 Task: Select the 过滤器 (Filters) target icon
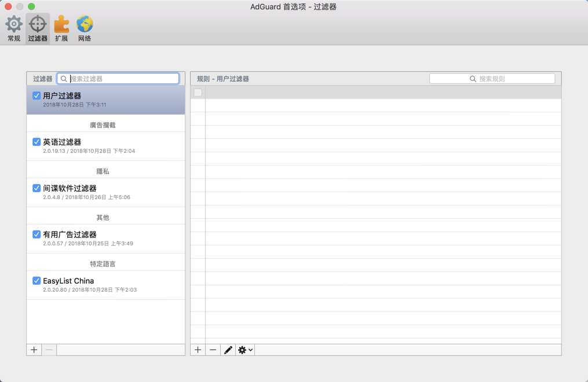click(x=37, y=24)
